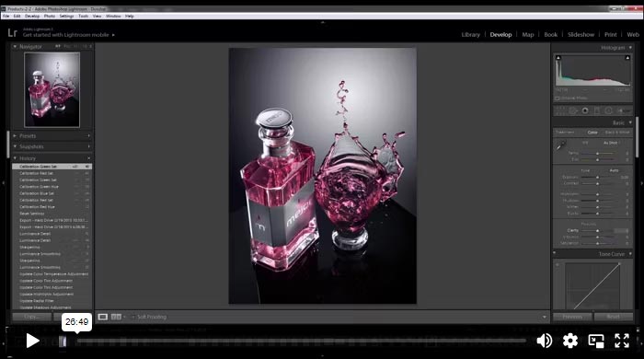Play the tutorial video

click(x=32, y=341)
